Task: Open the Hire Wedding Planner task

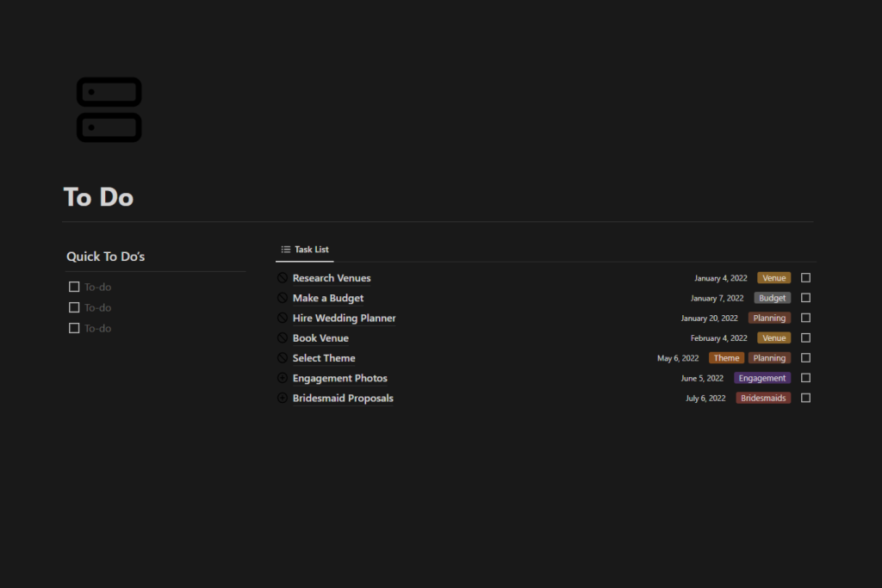Action: tap(345, 318)
